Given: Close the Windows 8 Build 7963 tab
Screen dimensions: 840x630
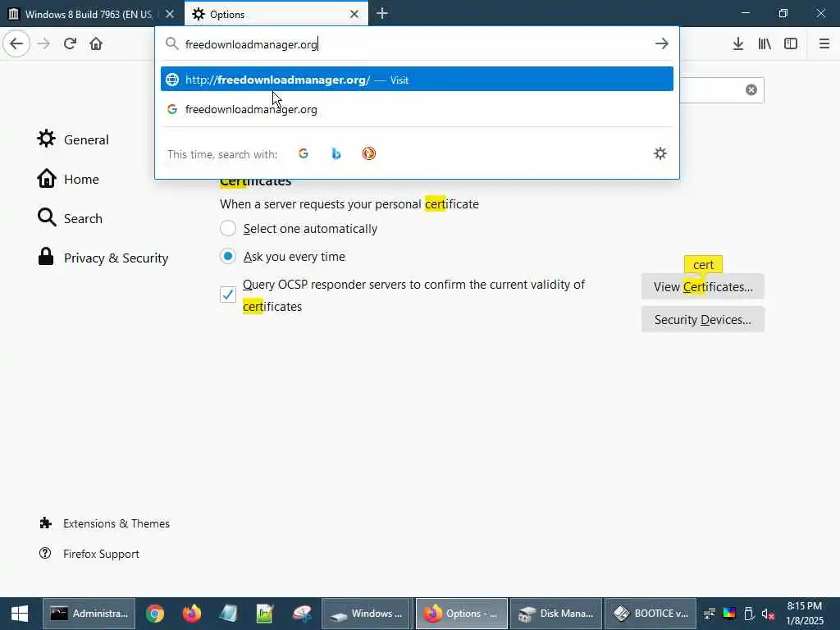Looking at the screenshot, I should [x=169, y=14].
